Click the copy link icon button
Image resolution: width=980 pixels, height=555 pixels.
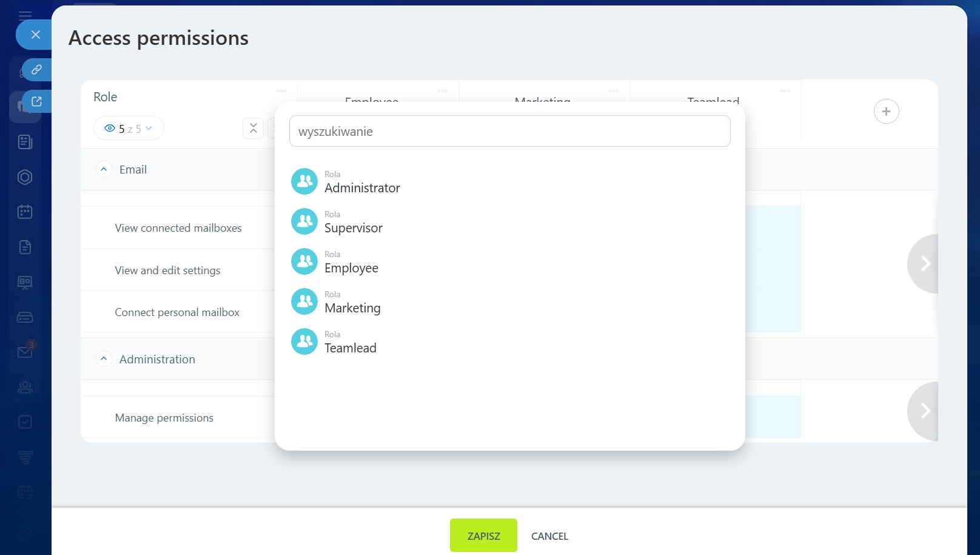[36, 70]
